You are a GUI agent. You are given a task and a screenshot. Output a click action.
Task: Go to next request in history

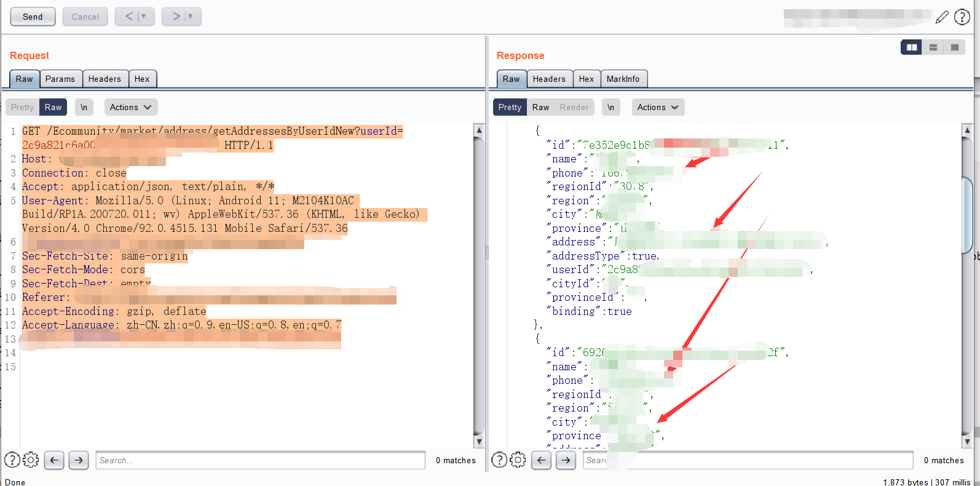pyautogui.click(x=176, y=17)
